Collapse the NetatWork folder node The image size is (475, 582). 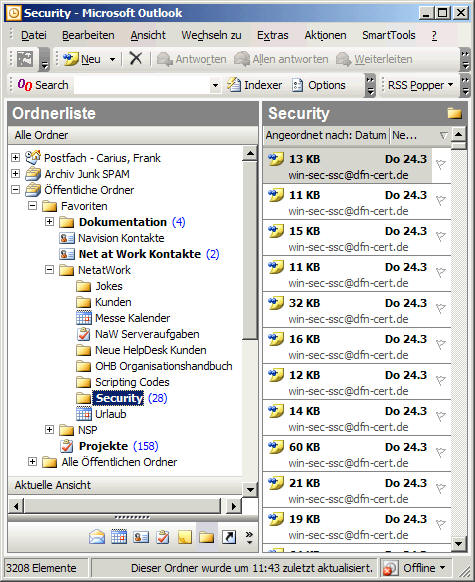(49, 269)
